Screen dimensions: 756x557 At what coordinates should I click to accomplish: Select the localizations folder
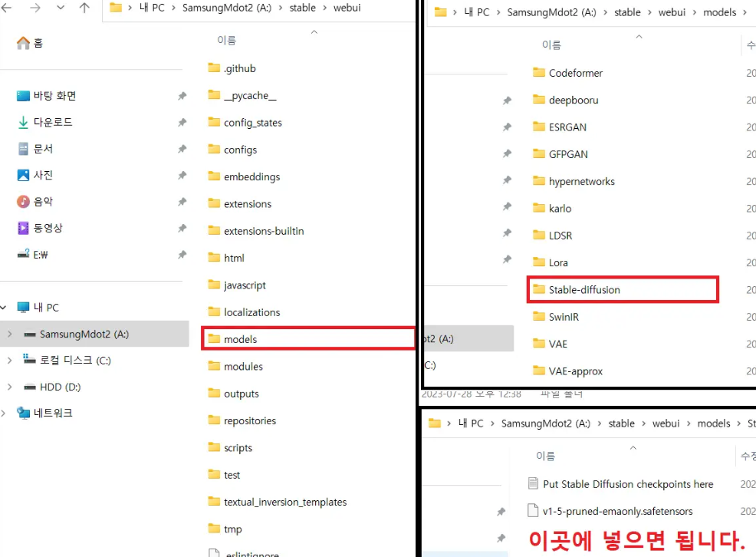pyautogui.click(x=244, y=312)
